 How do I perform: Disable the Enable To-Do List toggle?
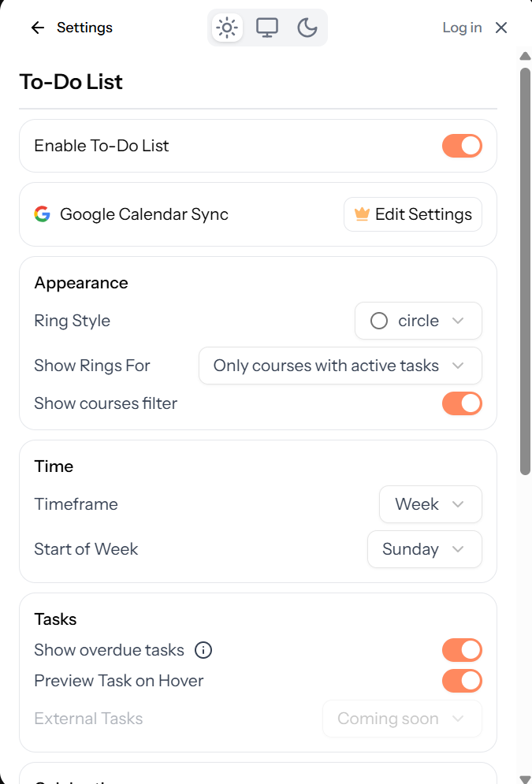pos(462,146)
